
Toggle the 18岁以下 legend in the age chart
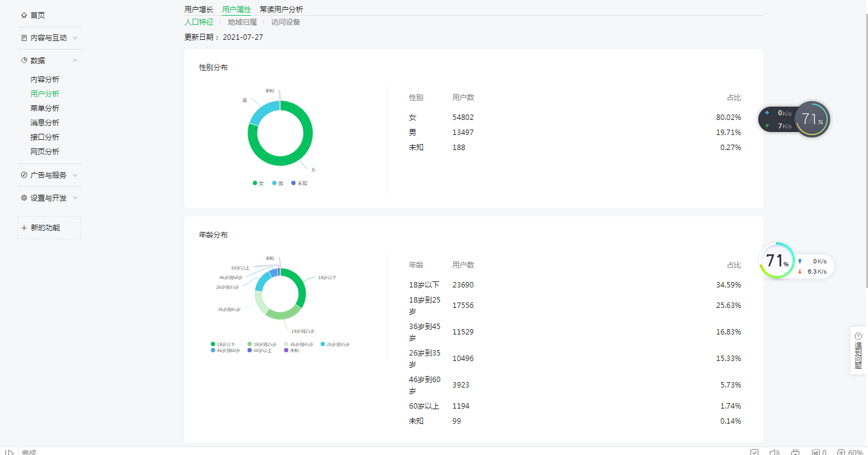point(223,344)
